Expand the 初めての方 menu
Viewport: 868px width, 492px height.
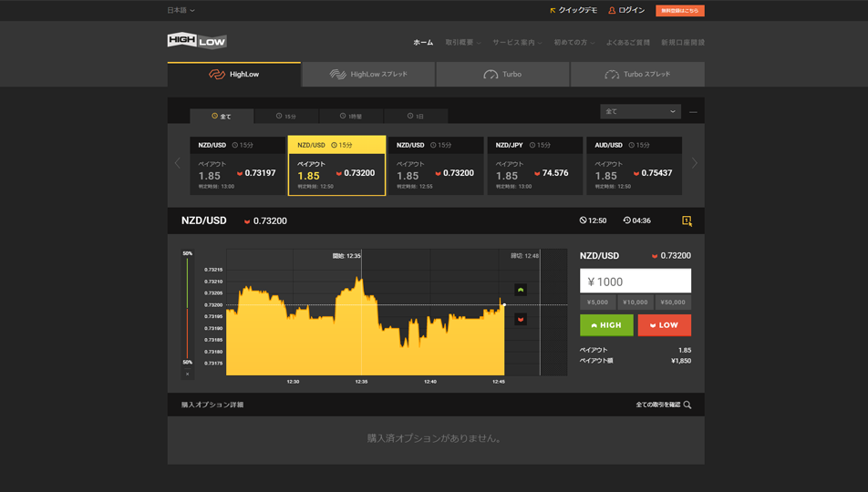tap(574, 42)
